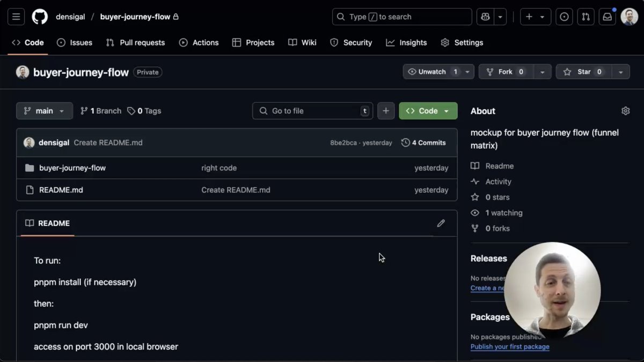Viewport: 644px width, 362px height.
Task: Open the About settings gear icon
Action: (x=625, y=111)
